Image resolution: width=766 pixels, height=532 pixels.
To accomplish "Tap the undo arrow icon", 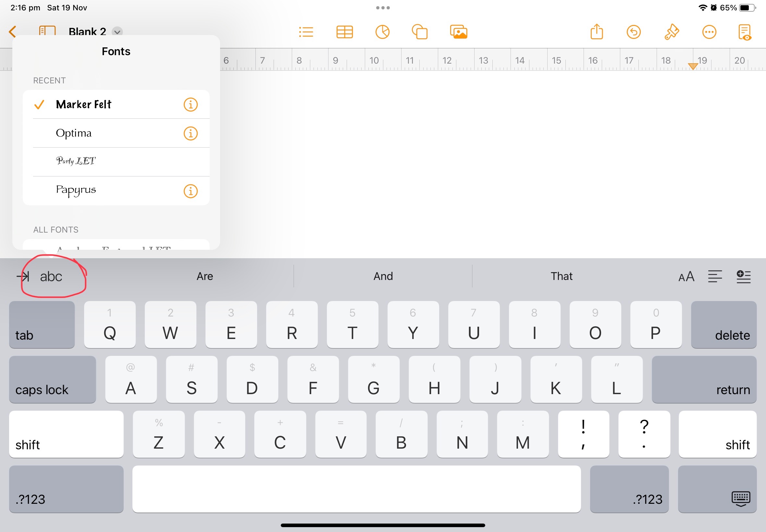I will 633,32.
